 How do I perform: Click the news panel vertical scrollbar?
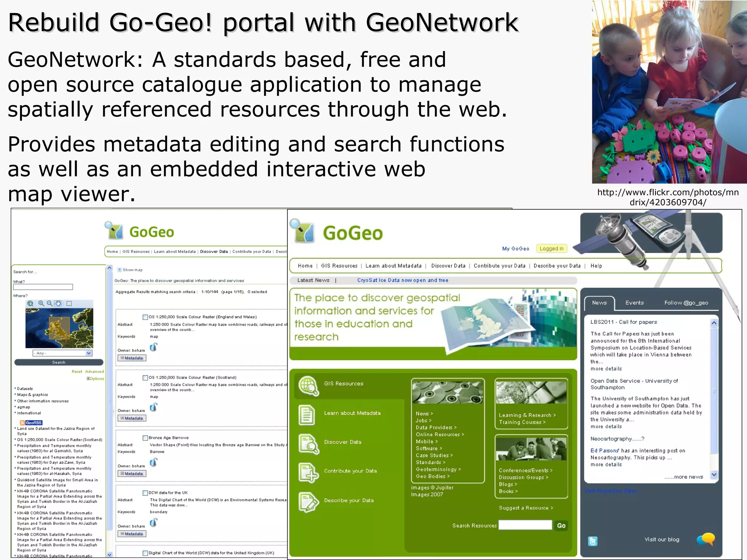[x=714, y=391]
